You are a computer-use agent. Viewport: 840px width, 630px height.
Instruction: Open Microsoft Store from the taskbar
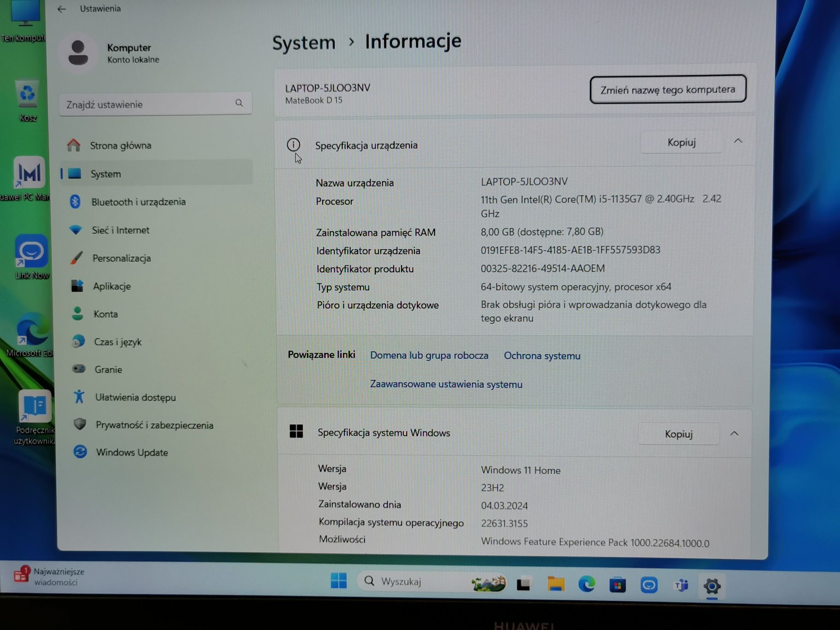pos(618,585)
